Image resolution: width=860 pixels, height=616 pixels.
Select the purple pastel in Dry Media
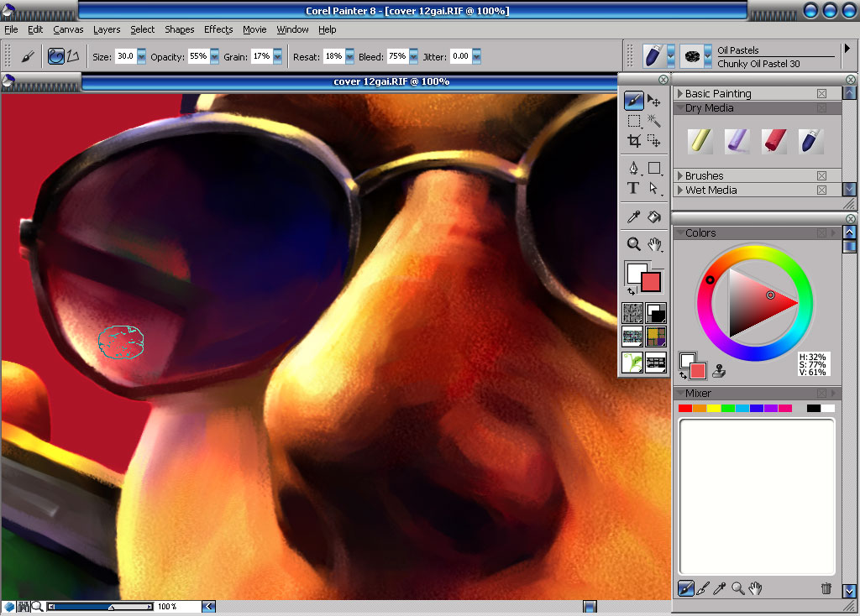737,141
